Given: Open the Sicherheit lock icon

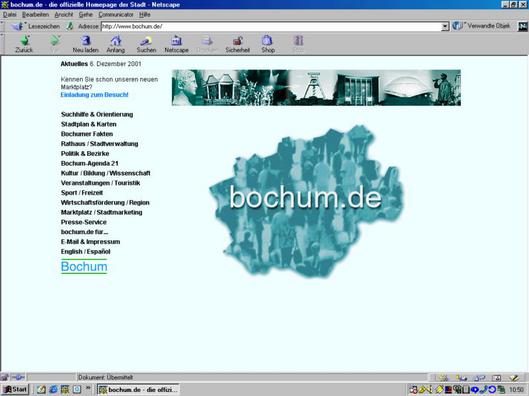Looking at the screenshot, I should pyautogui.click(x=238, y=41).
